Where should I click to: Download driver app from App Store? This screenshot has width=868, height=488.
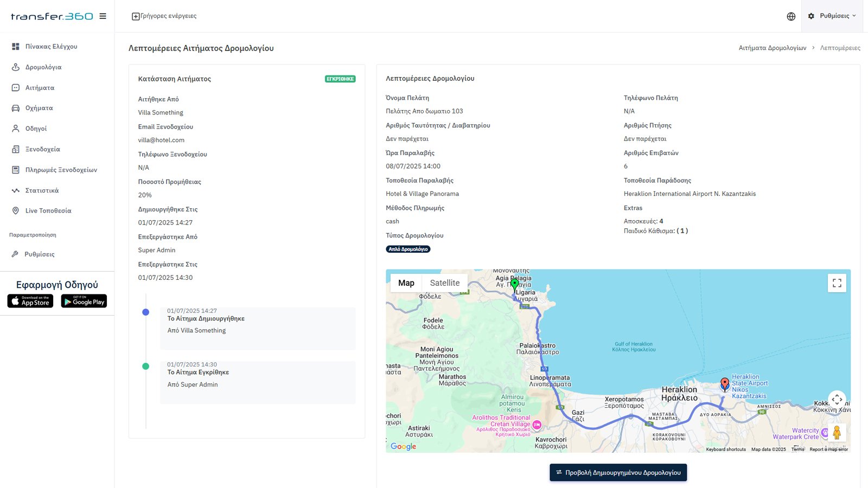[30, 301]
